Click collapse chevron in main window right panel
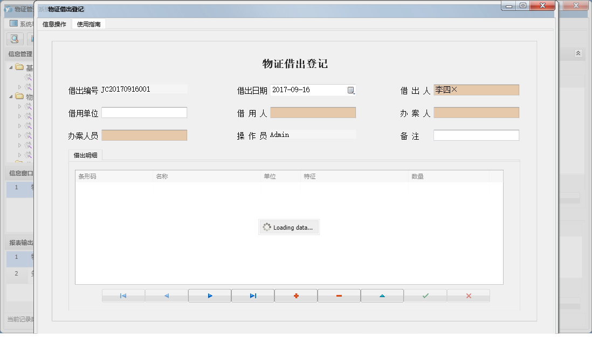 click(578, 53)
